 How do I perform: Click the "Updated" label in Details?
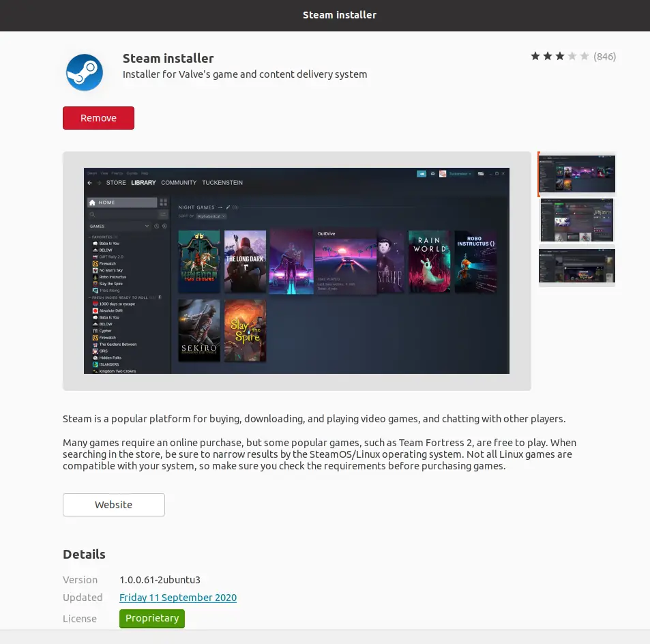click(83, 598)
